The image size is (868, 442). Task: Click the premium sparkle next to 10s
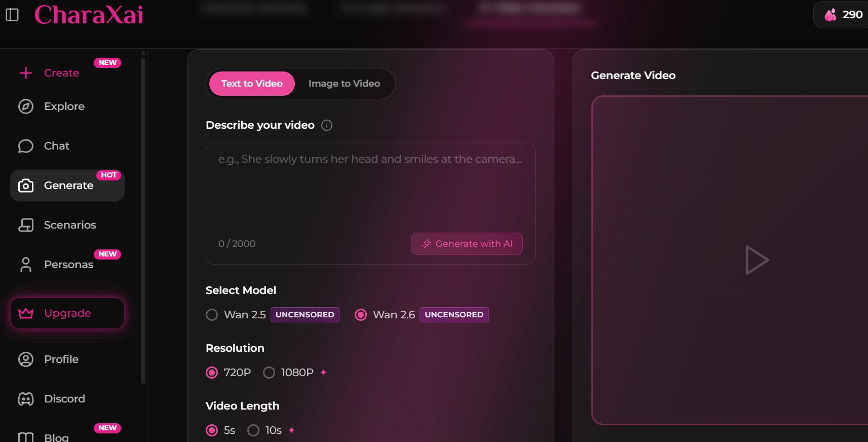[291, 430]
